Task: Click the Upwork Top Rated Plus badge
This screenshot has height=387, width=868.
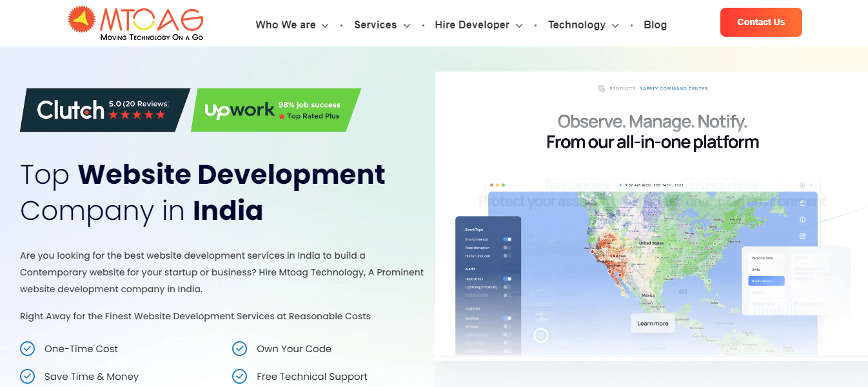Action: click(275, 110)
